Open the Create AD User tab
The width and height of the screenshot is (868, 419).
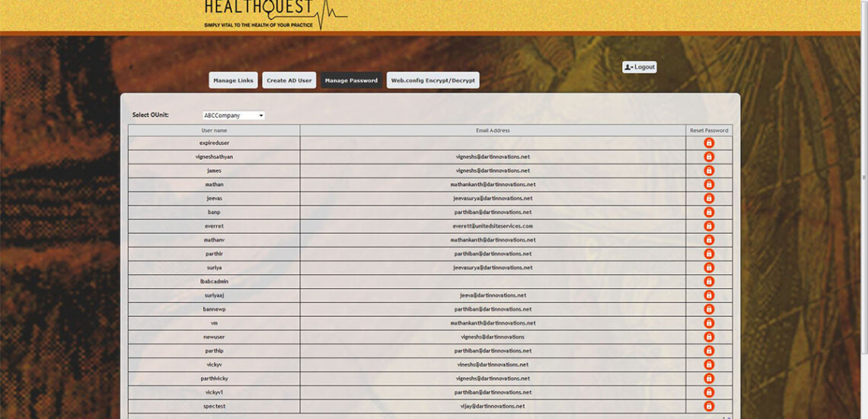tap(289, 81)
